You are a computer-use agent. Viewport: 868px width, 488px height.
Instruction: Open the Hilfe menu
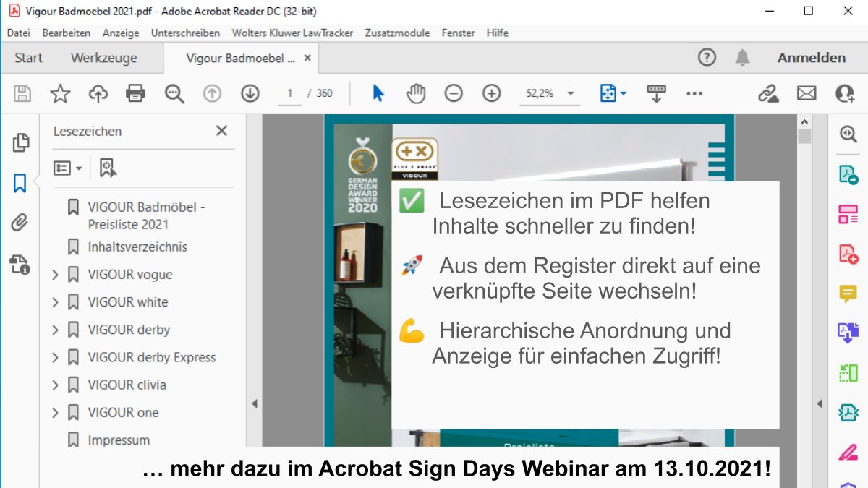click(497, 33)
